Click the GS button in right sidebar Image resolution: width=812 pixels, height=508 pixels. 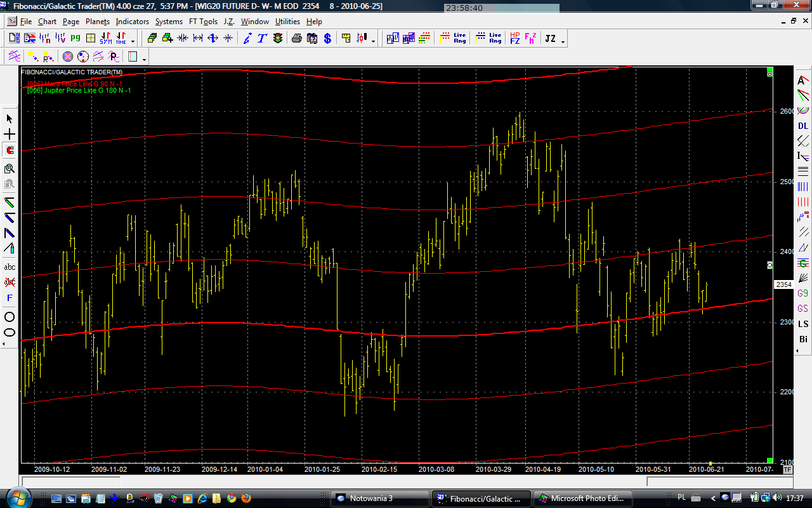tap(803, 309)
